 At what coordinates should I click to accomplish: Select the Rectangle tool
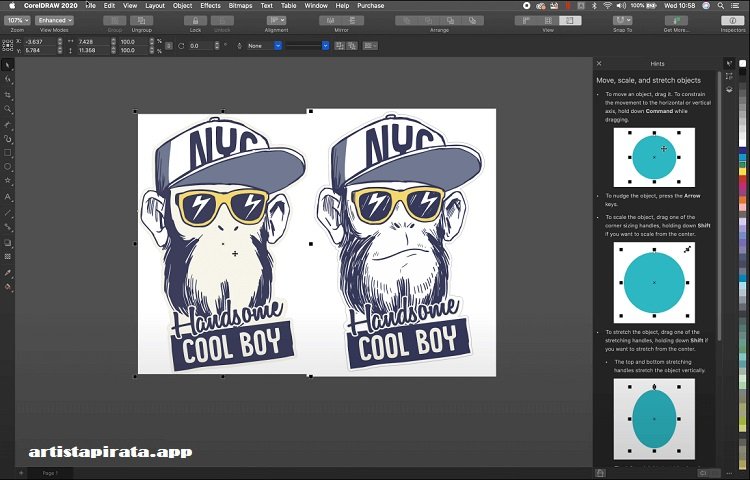click(7, 153)
